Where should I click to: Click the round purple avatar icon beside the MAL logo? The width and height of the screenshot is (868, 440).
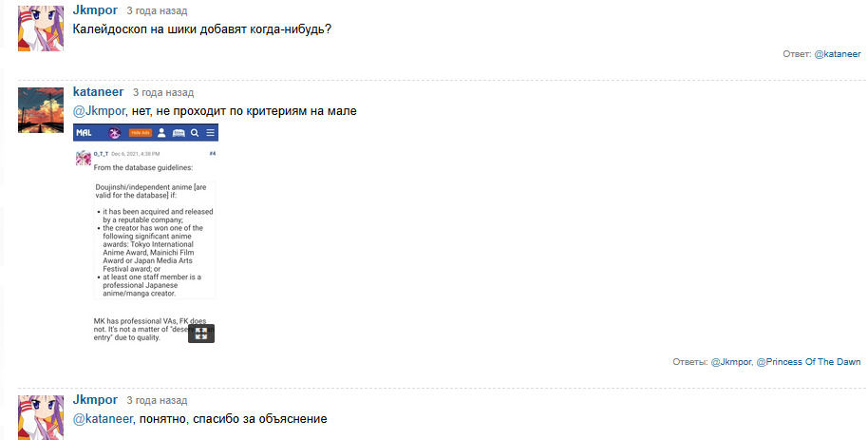[x=114, y=132]
